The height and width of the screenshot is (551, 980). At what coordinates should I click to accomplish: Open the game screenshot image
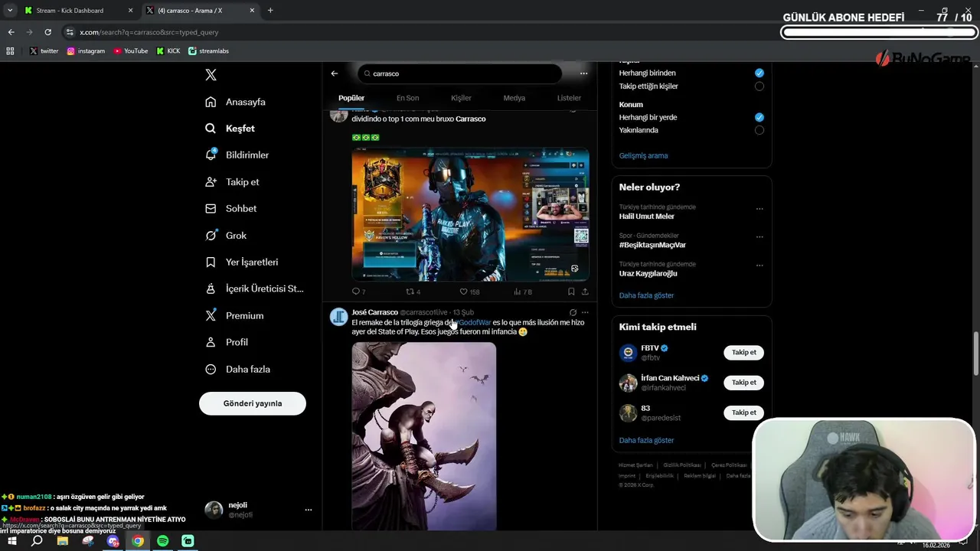pyautogui.click(x=470, y=214)
